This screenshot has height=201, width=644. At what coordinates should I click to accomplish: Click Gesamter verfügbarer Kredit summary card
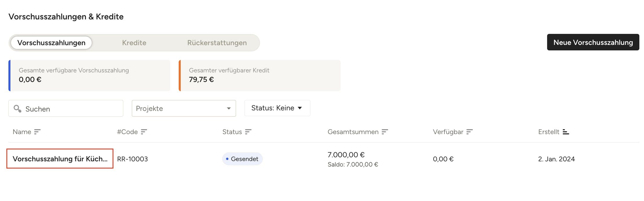[260, 75]
